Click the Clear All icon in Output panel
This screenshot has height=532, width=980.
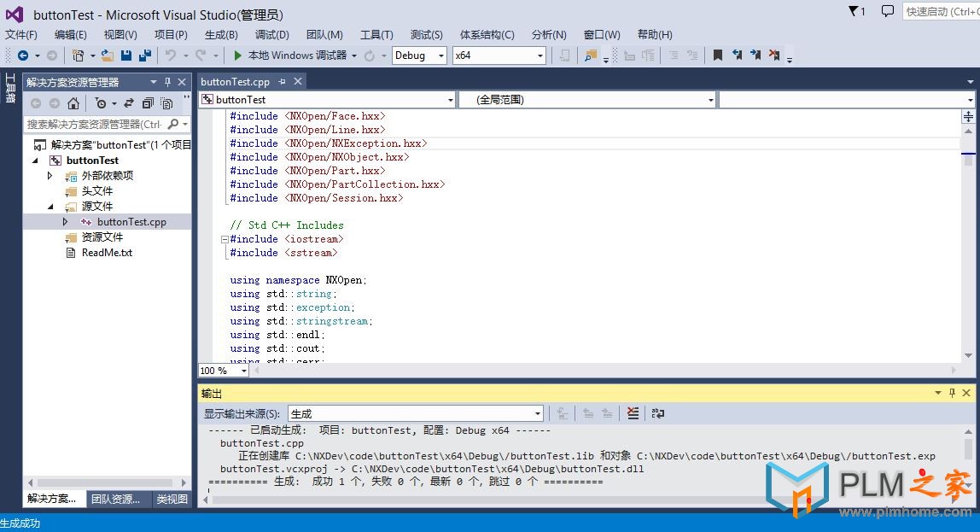633,413
